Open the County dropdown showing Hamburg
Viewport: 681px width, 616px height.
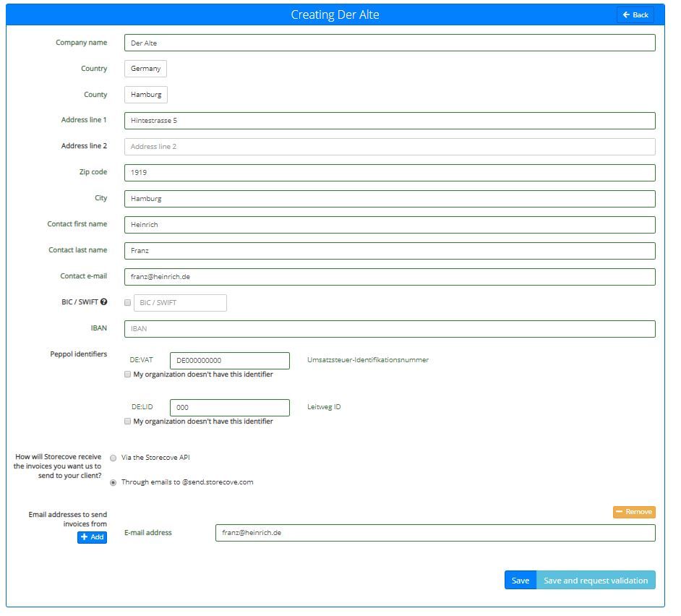tap(146, 95)
